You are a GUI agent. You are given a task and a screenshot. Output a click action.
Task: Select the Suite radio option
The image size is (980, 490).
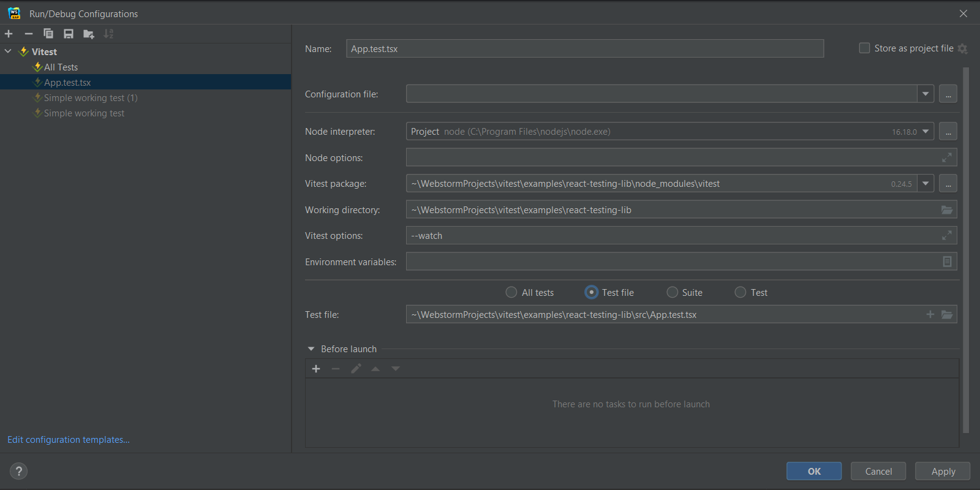click(x=673, y=292)
